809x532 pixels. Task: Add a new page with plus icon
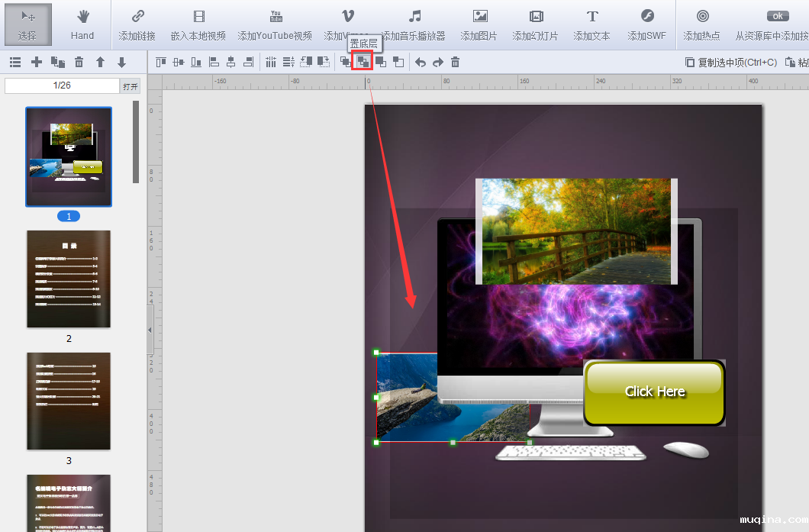pyautogui.click(x=36, y=63)
